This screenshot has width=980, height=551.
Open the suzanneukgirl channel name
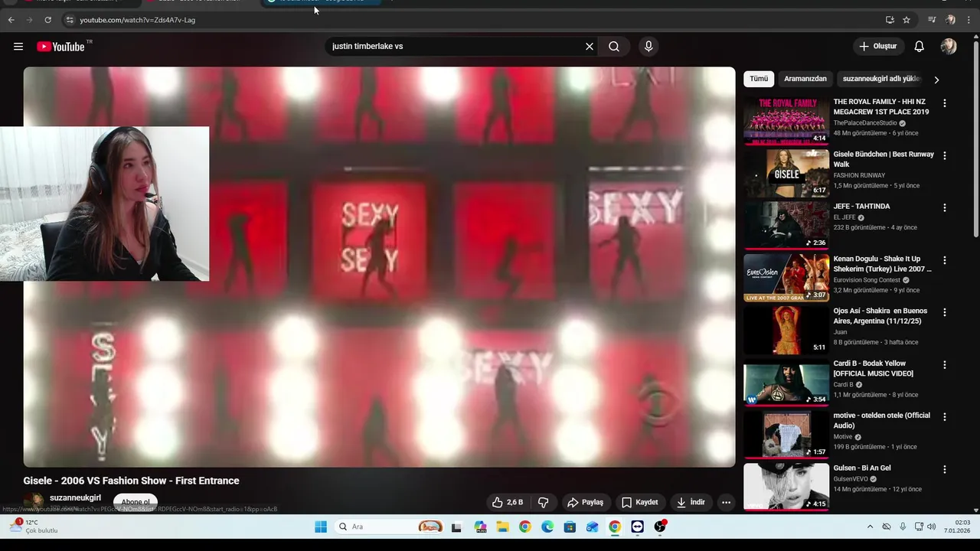pos(75,497)
